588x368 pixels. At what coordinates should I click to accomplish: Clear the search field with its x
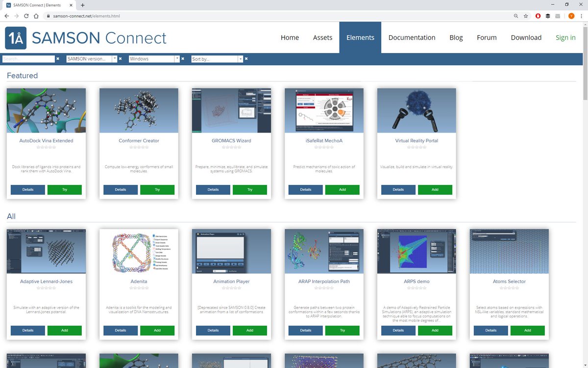tap(58, 59)
